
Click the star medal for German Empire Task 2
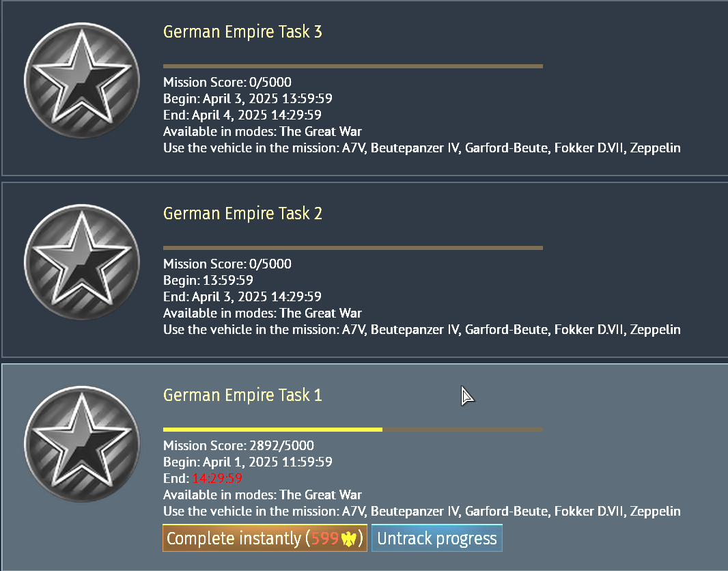click(81, 258)
